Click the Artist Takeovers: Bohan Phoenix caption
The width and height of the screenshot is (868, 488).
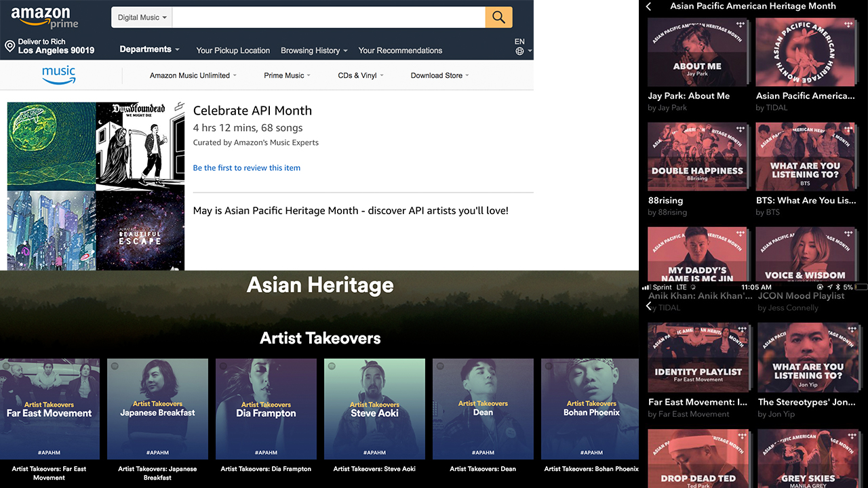pos(591,468)
